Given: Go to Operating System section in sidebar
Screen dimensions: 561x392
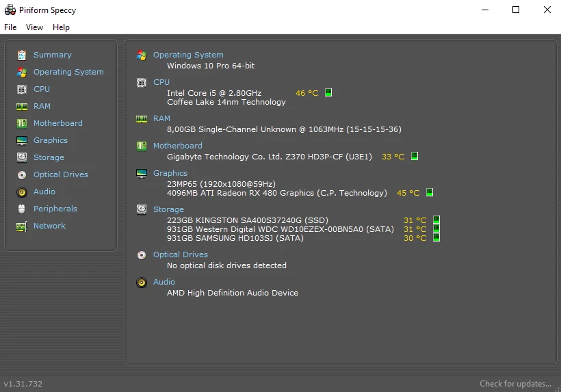Looking at the screenshot, I should 68,72.
